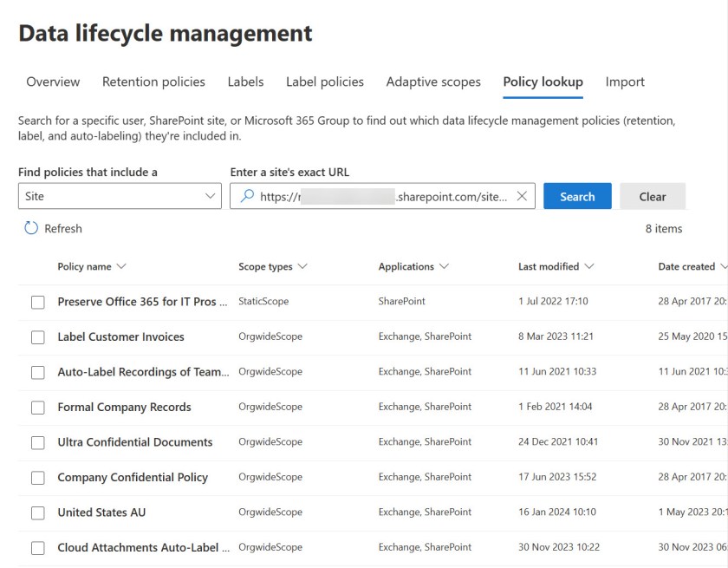Go to the Labels tab
Viewport: 728px width, 568px height.
point(245,82)
